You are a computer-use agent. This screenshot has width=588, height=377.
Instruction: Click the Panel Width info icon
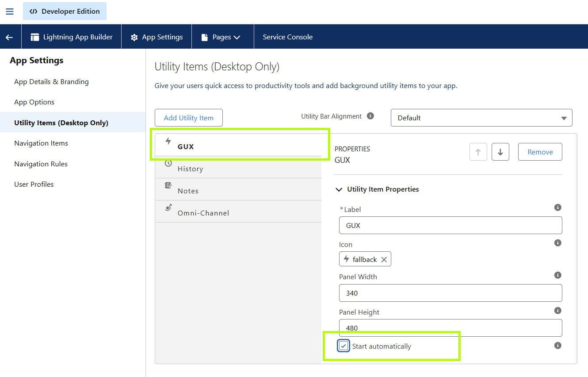tap(558, 275)
